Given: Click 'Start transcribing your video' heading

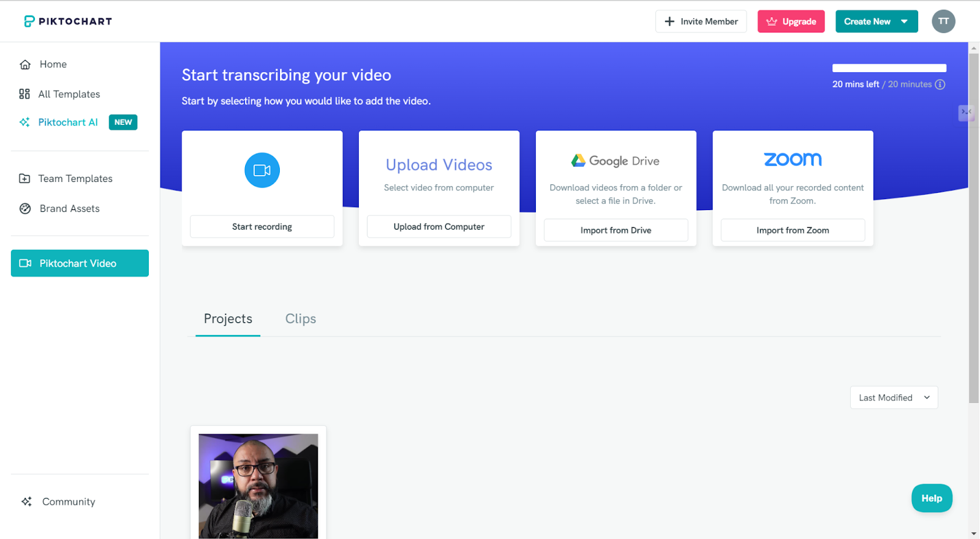Looking at the screenshot, I should [x=287, y=75].
